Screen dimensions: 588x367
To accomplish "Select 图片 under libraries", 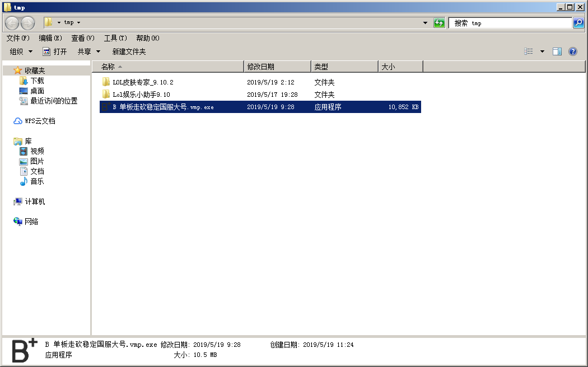I will point(37,162).
